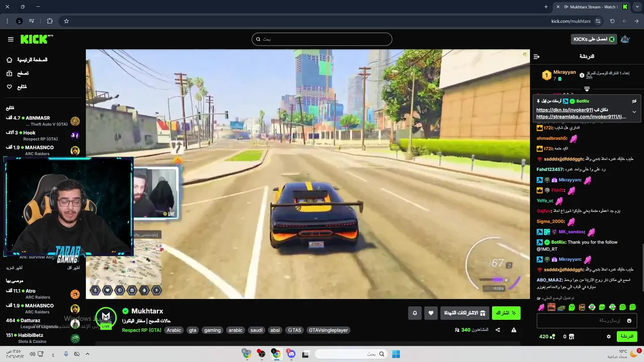Follow Mukhtarx with the heart button
This screenshot has height=362, width=644.
(431, 313)
